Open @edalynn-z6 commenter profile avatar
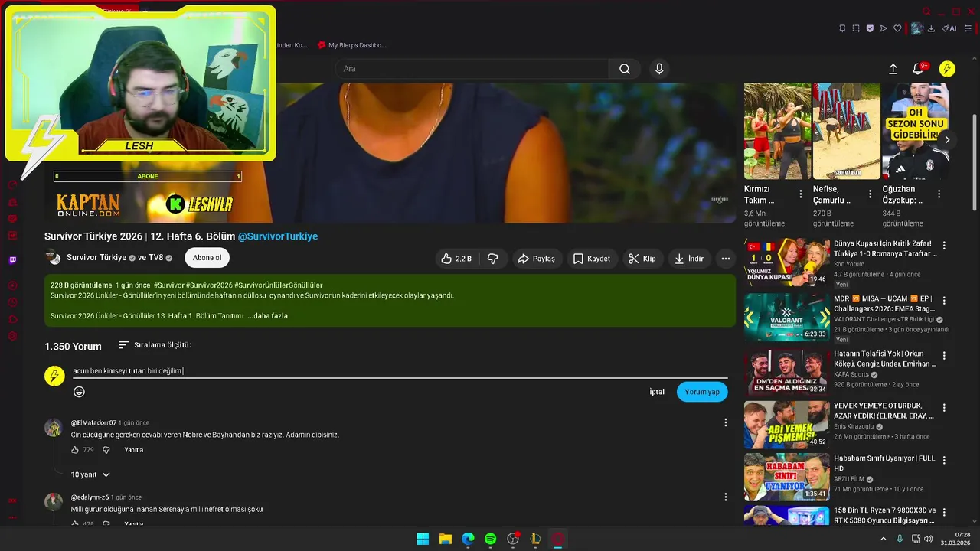Screen dimensions: 980x551 53,501
